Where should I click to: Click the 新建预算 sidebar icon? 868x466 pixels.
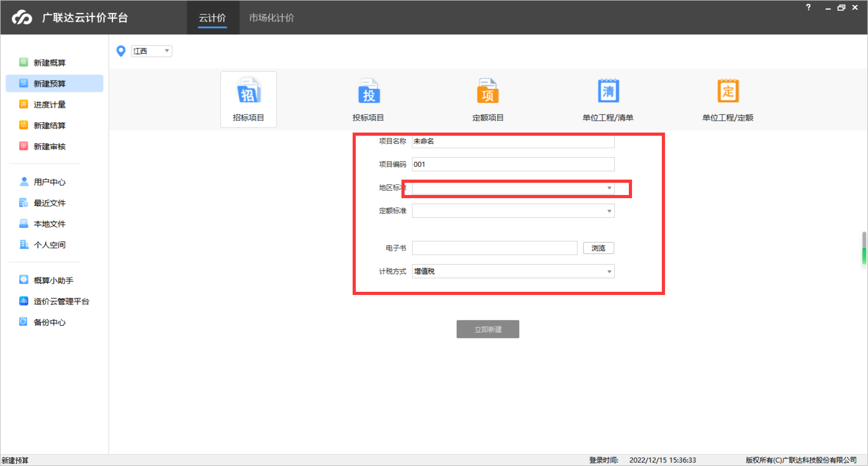click(24, 83)
